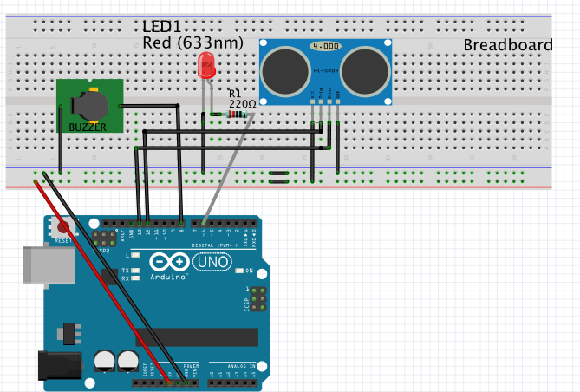Click the left transducer of the HC-SR04
Screen dimensions: 580x392
[283, 70]
